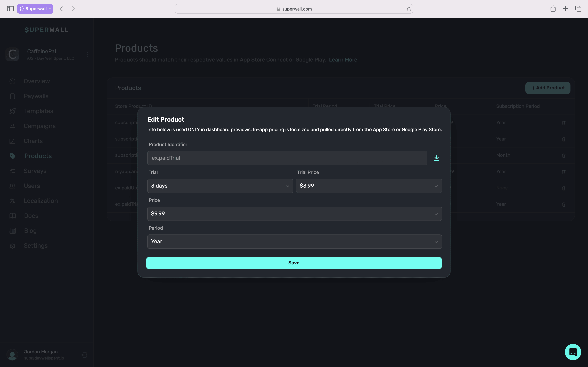Expand the Trial Price dropdown
This screenshot has height=367, width=588.
pos(369,186)
